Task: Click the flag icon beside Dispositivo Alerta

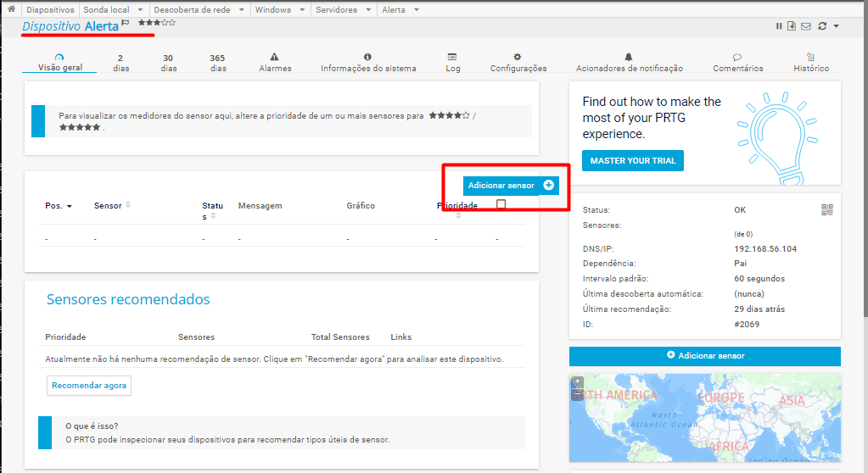Action: [126, 23]
